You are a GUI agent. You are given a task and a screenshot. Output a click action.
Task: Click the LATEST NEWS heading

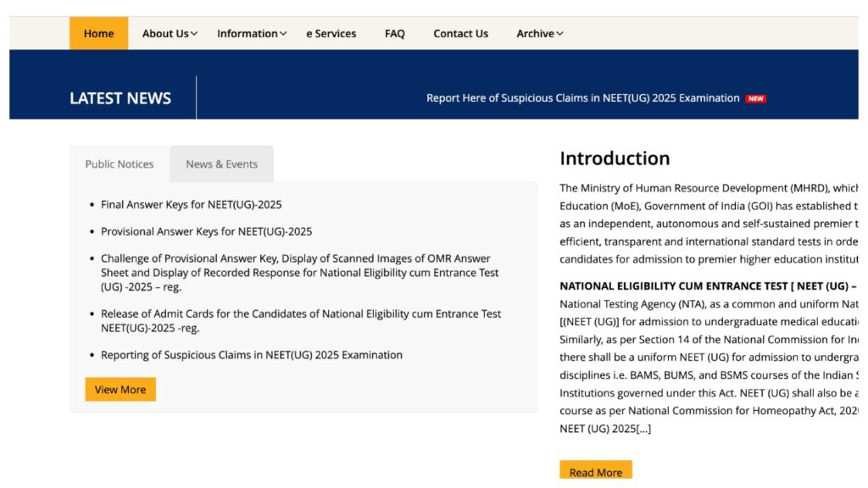point(120,97)
